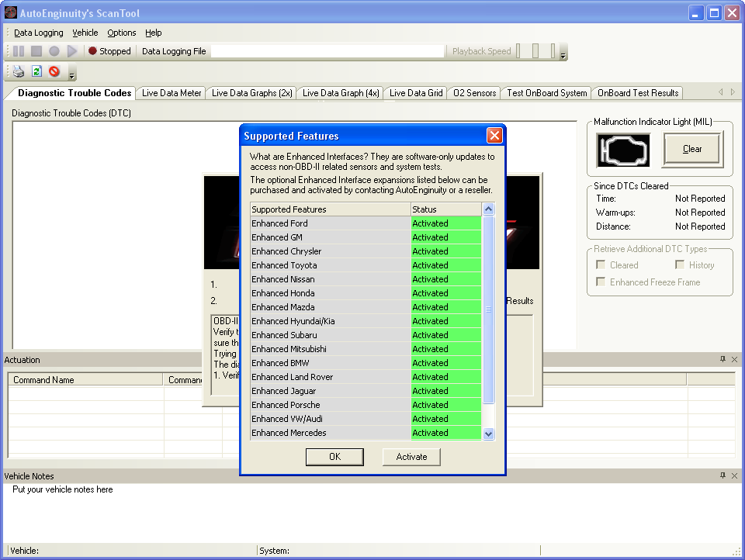This screenshot has height=560, width=745.
Task: Open the data logging toolbar overflow options
Action: (563, 52)
